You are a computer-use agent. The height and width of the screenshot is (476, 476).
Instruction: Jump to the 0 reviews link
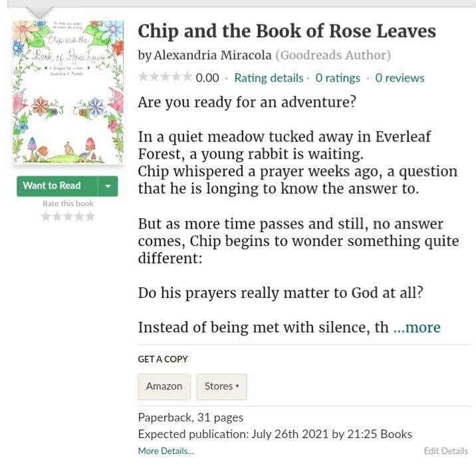point(400,78)
